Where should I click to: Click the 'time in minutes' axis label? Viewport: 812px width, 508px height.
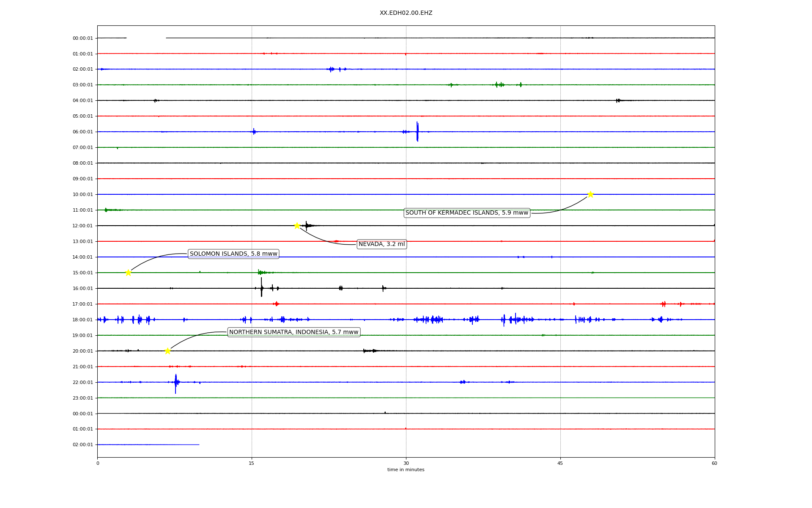click(406, 470)
